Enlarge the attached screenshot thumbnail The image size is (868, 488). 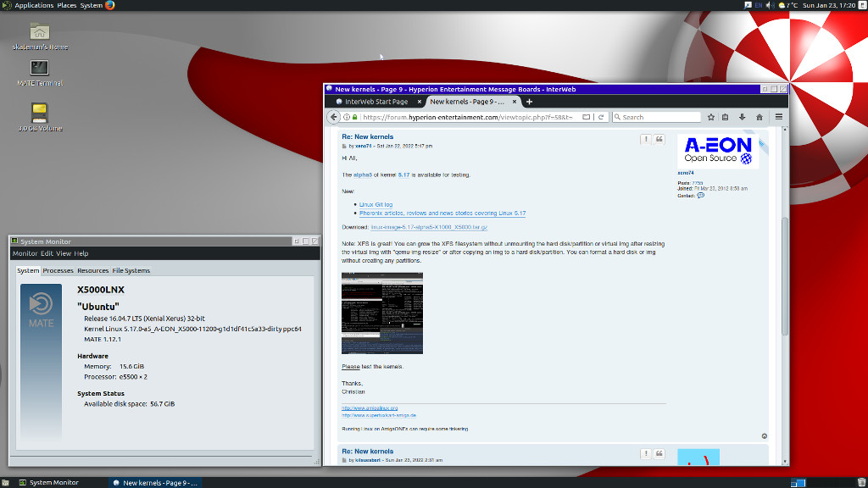(382, 313)
